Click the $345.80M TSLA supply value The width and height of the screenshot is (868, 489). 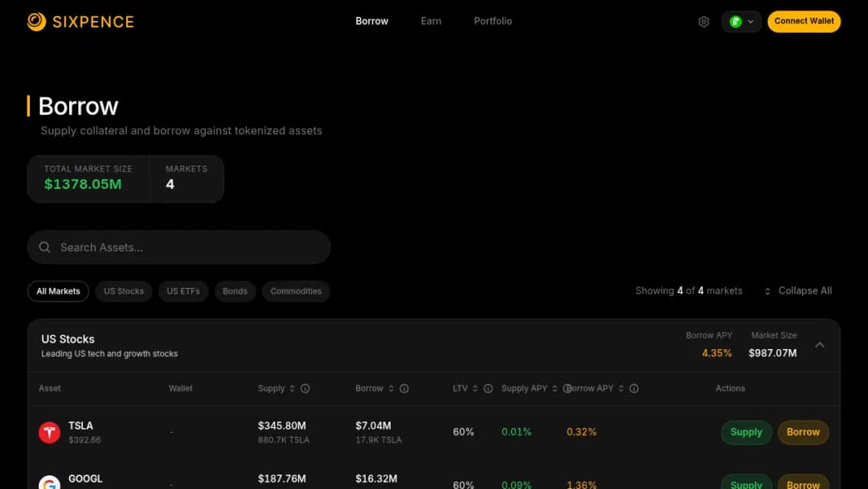282,426
